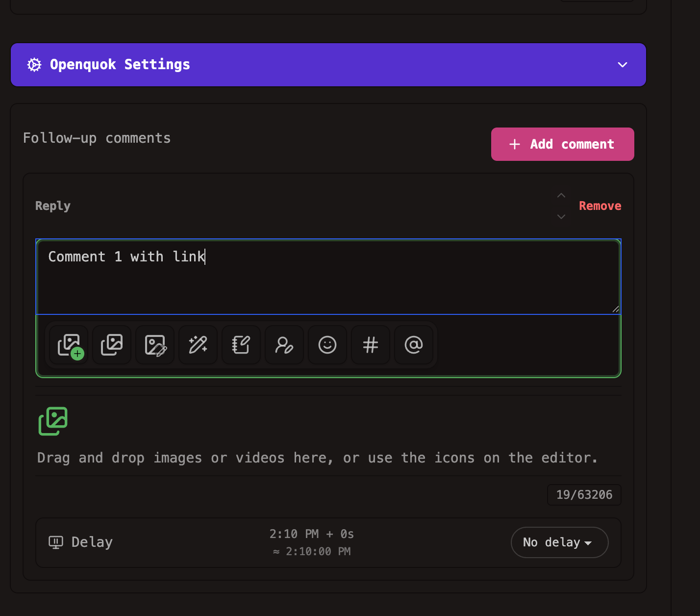Click the Follow-up comments heading
The image size is (700, 616).
coord(97,138)
